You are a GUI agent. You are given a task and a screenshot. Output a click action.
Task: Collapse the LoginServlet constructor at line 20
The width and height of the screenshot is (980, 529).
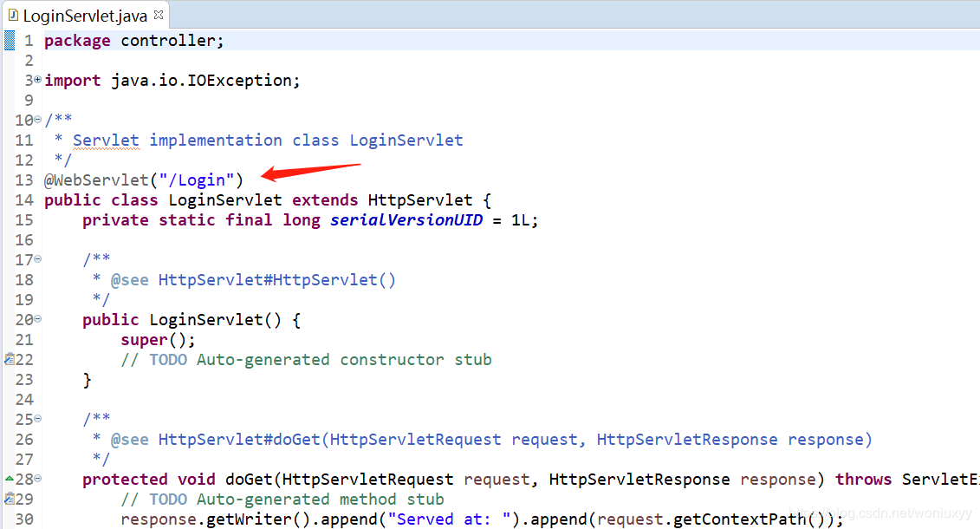pyautogui.click(x=37, y=319)
